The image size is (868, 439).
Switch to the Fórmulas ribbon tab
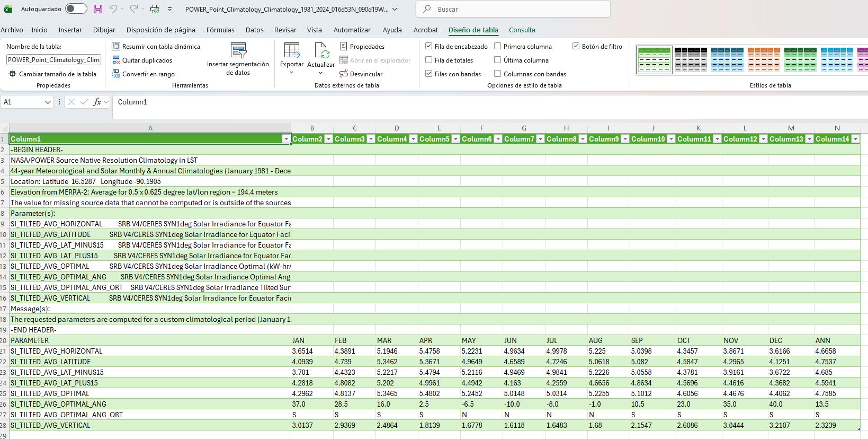pyautogui.click(x=220, y=30)
